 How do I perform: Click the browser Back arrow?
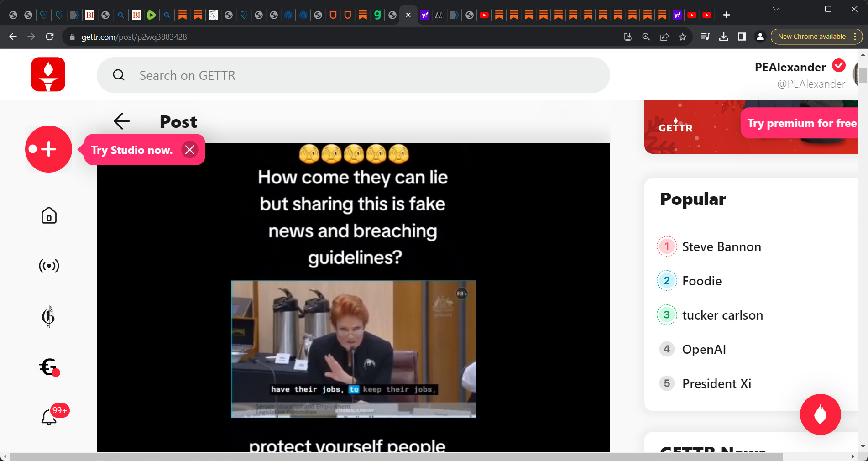pos(13,37)
